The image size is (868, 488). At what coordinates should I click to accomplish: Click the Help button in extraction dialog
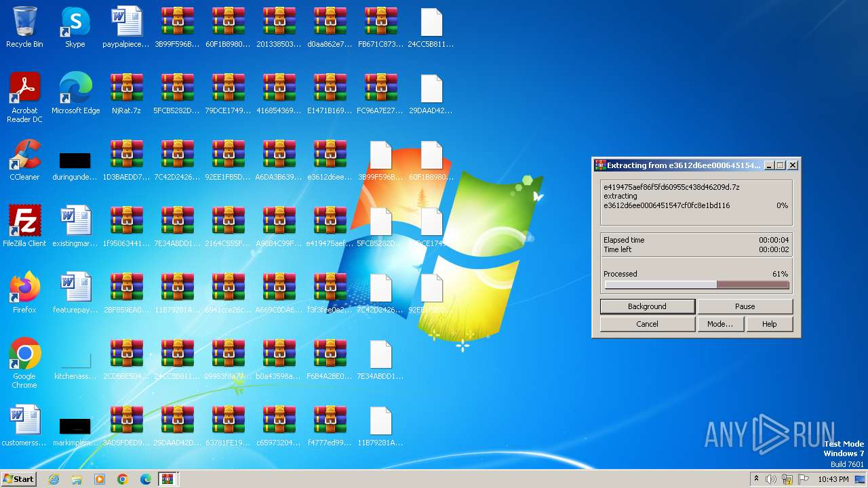coord(769,324)
